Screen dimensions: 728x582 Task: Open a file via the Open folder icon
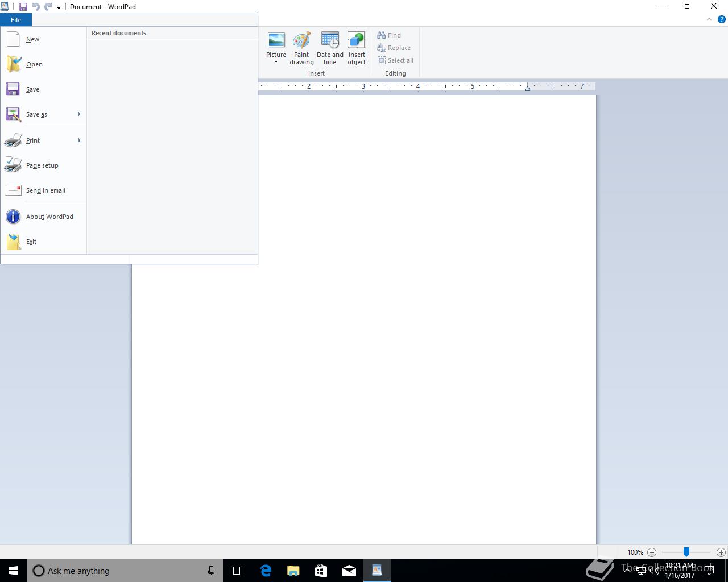point(13,64)
